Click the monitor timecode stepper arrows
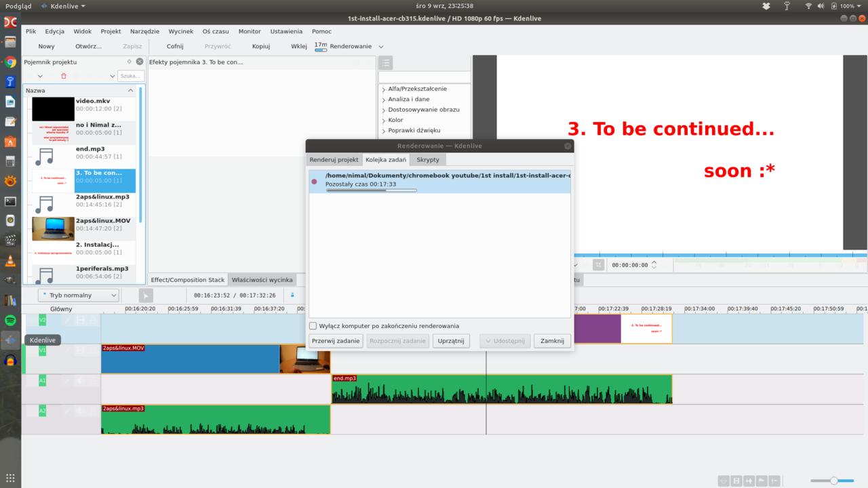Viewport: 868px width, 488px height. (x=654, y=265)
